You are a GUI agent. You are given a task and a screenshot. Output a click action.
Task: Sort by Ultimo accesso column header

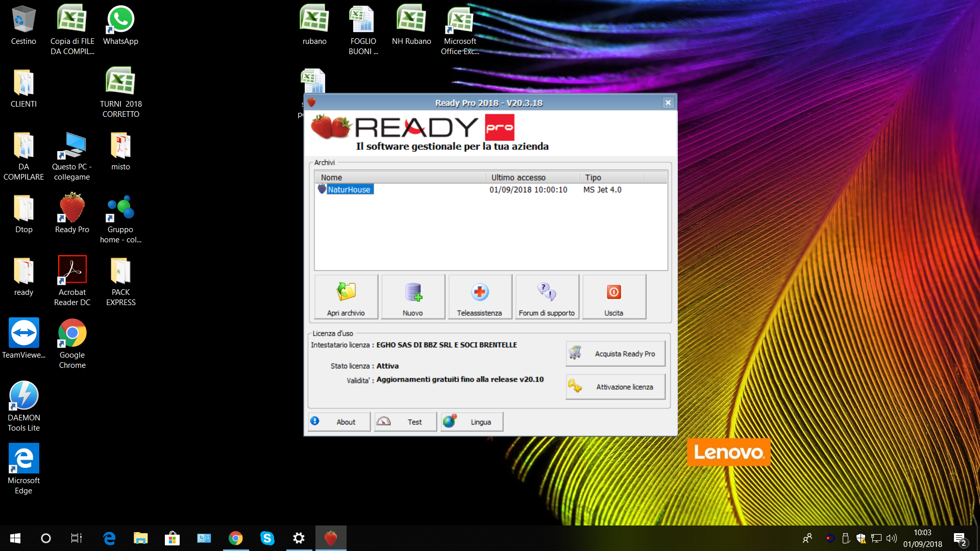tap(532, 178)
